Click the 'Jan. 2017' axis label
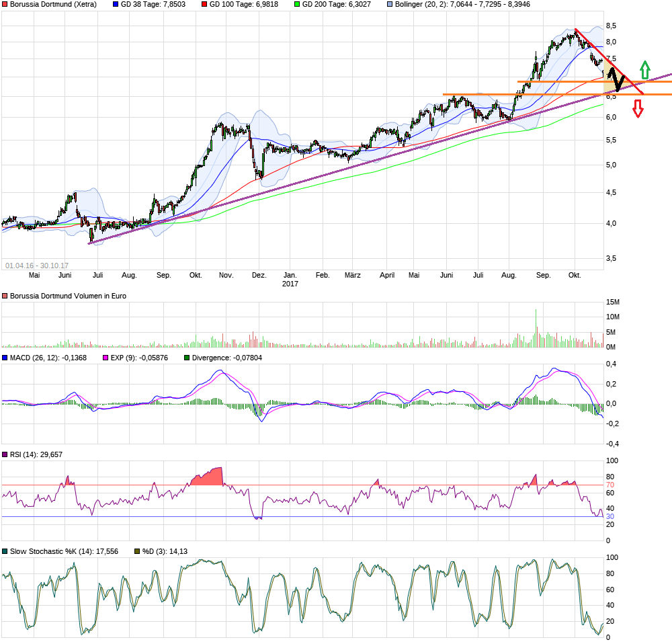This screenshot has width=672, height=644. point(290,280)
